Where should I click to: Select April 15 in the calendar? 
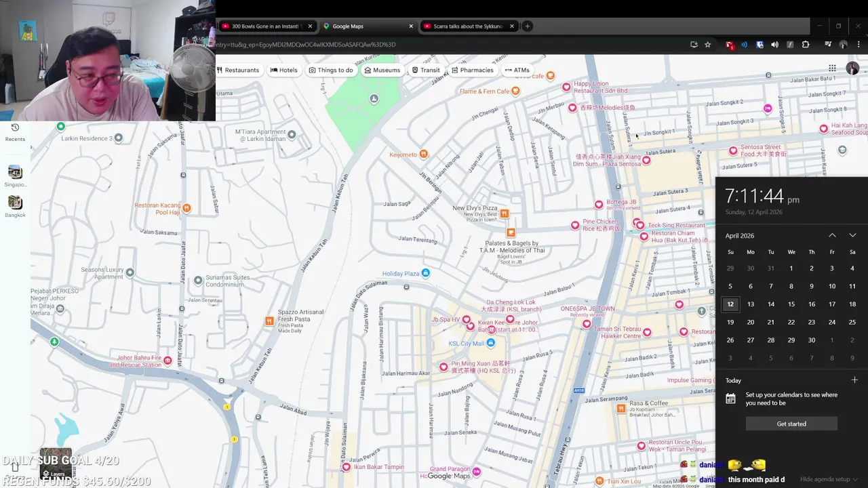[x=791, y=304]
